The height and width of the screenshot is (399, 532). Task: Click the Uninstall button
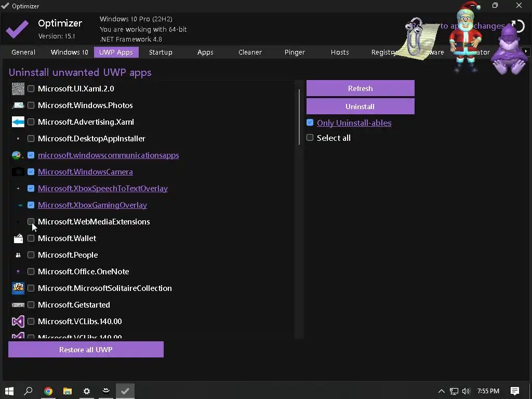pyautogui.click(x=361, y=106)
